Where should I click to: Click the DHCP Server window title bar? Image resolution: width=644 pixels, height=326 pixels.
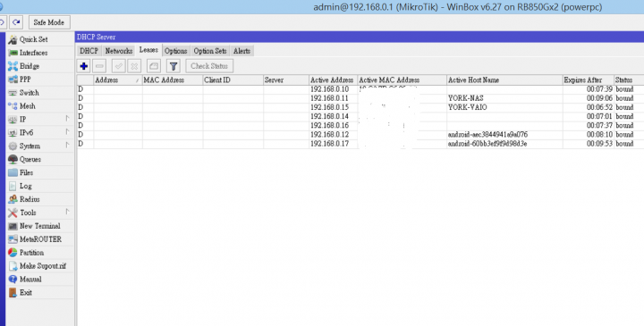point(360,37)
